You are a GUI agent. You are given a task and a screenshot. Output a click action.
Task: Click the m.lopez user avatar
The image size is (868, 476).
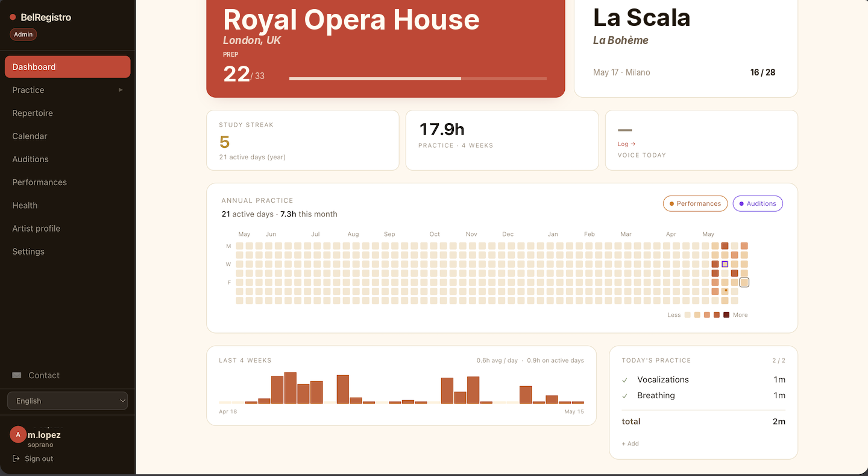point(18,434)
